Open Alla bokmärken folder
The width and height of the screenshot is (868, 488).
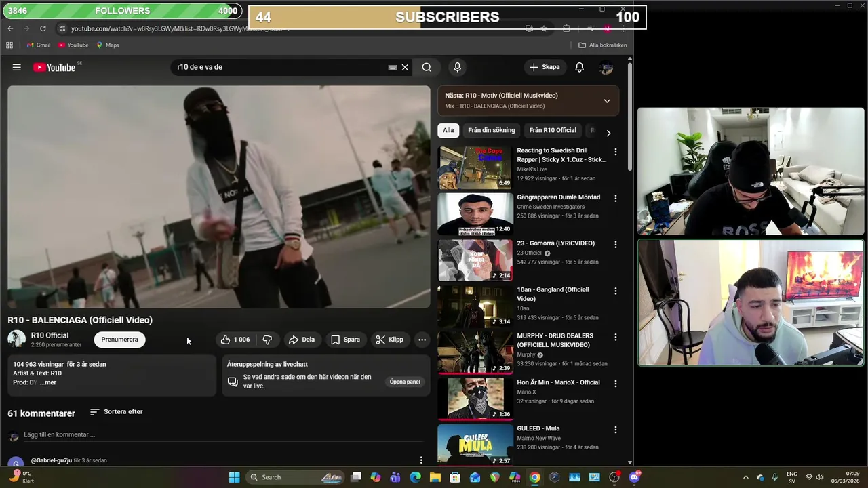pyautogui.click(x=602, y=45)
